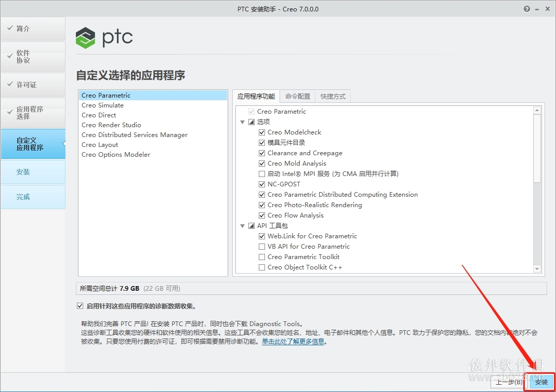The image size is (556, 392).
Task: Open the 单击此处了解更多信息 link
Action: (x=293, y=342)
